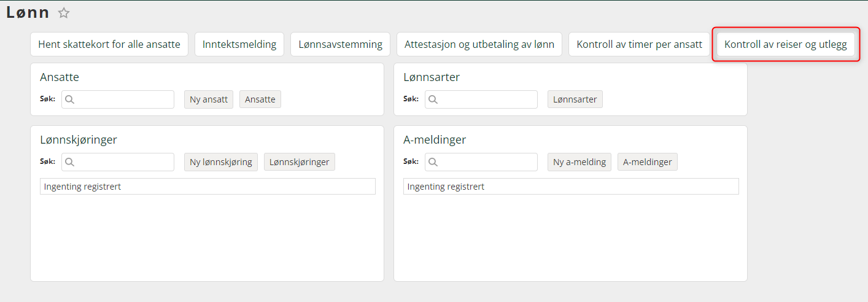Viewport: 868px width, 302px height.
Task: Open Kontroll av timer per ansatt
Action: point(639,44)
